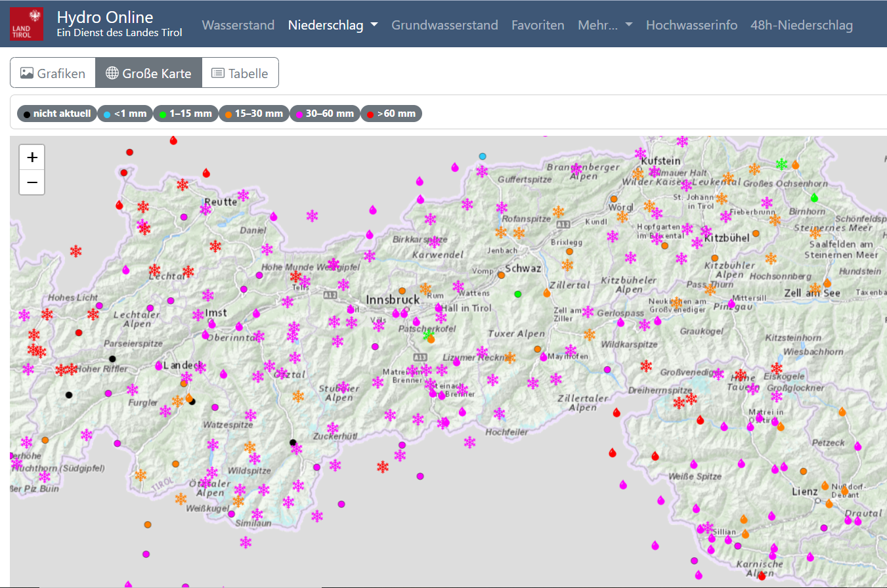Viewport: 887px width, 588px height.
Task: Select magenta snowflake at Brannenberger Alpen label
Action: point(576,169)
